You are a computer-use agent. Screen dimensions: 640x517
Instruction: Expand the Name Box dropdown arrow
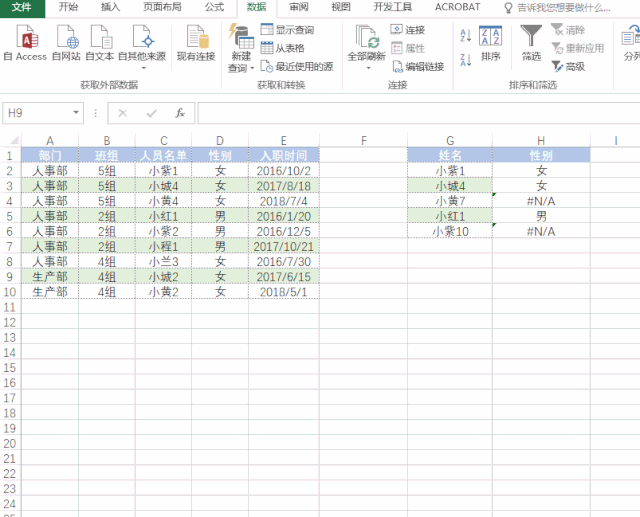[76, 113]
